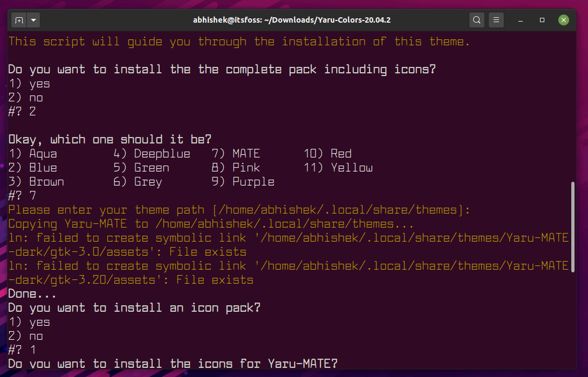Screen dimensions: 588x377
Task: Open the terminal search
Action: pyautogui.click(x=477, y=19)
